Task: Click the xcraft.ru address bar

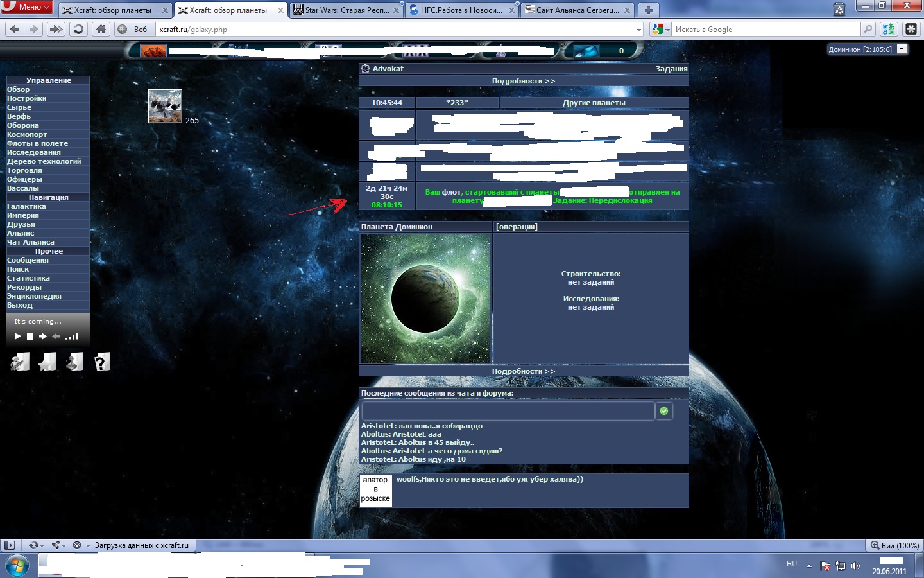Action: pos(395,30)
